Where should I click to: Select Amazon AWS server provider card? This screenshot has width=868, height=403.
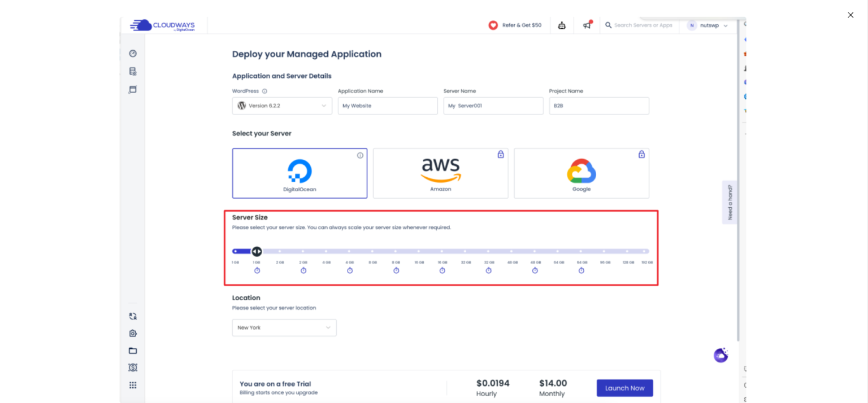point(440,173)
